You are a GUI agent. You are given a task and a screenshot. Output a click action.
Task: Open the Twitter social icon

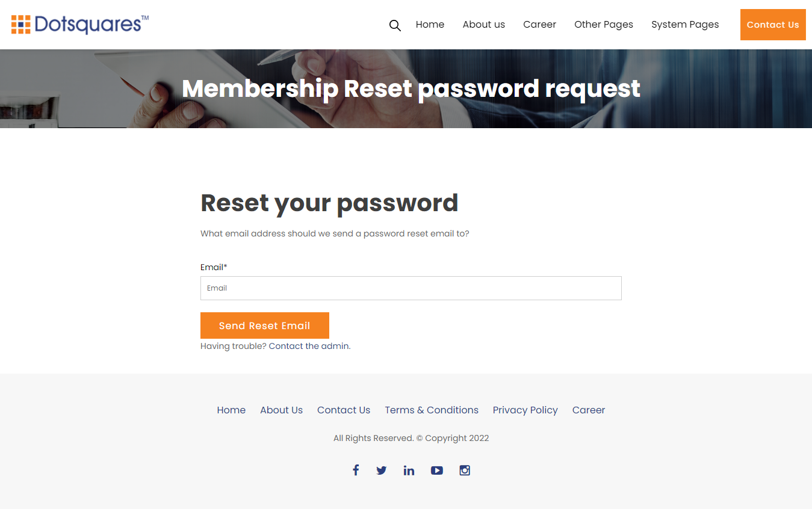(382, 470)
